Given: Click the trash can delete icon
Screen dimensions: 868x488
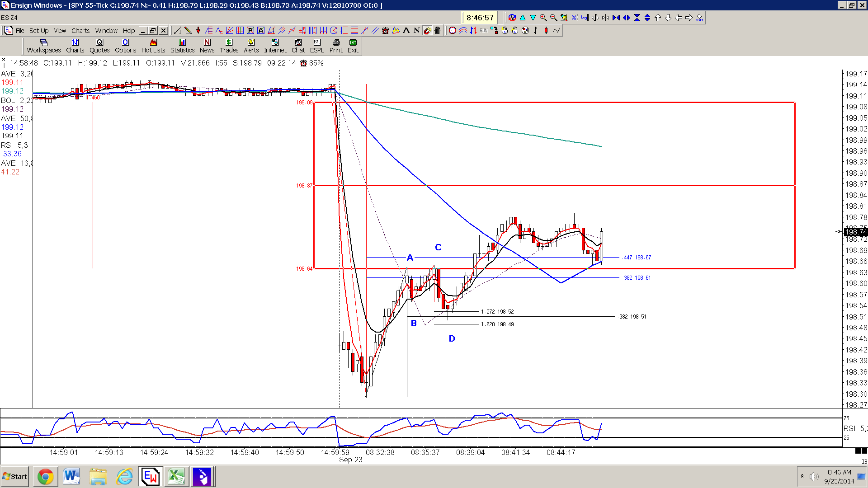Looking at the screenshot, I should point(437,31).
